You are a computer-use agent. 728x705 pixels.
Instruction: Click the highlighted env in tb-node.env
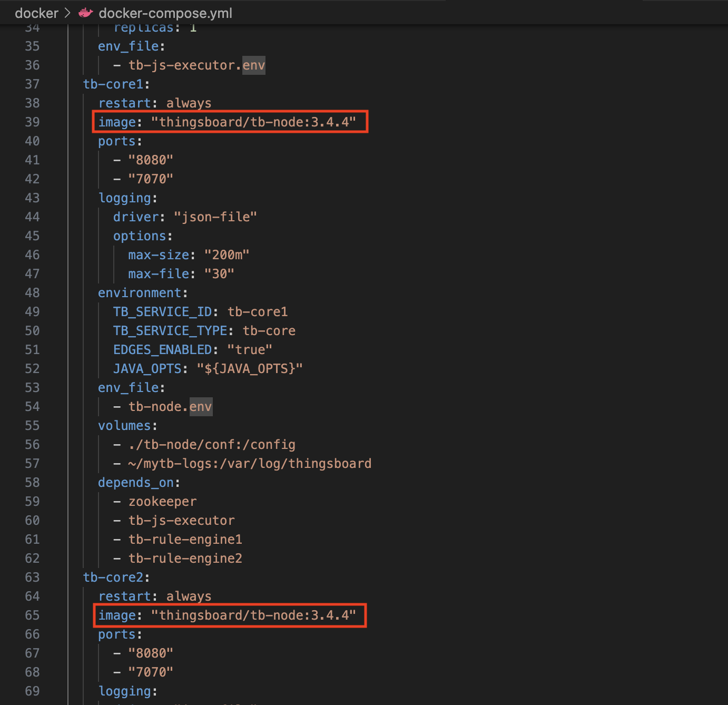coord(201,407)
